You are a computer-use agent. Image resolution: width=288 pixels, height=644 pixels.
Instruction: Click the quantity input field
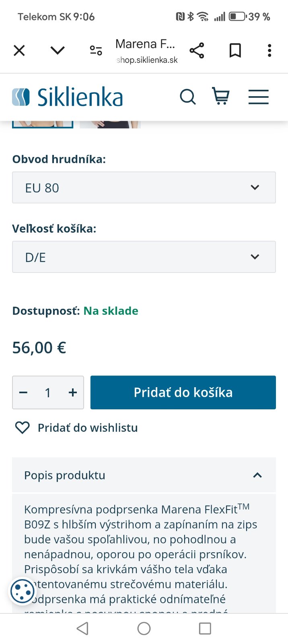tap(48, 392)
